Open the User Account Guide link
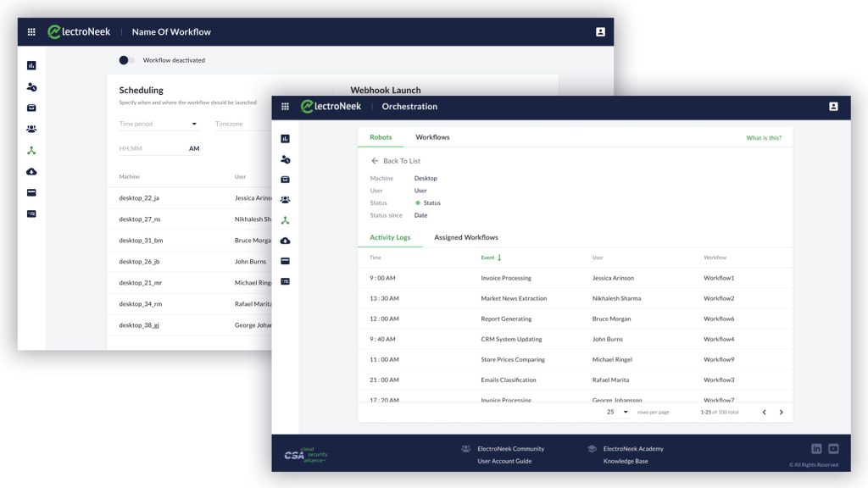Image resolution: width=868 pixels, height=488 pixels. 504,461
